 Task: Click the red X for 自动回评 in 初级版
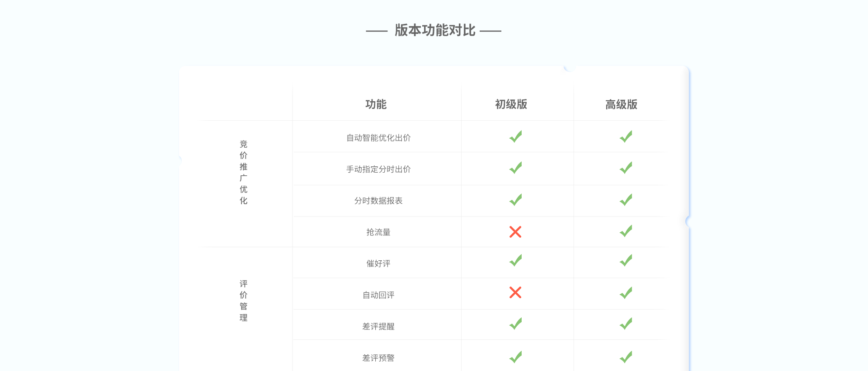(515, 292)
